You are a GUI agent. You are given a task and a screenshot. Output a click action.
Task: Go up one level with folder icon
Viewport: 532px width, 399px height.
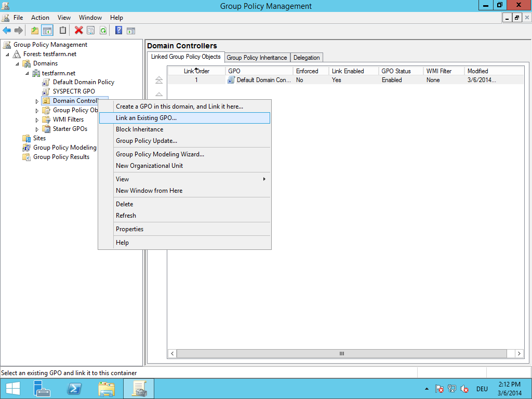coord(35,31)
